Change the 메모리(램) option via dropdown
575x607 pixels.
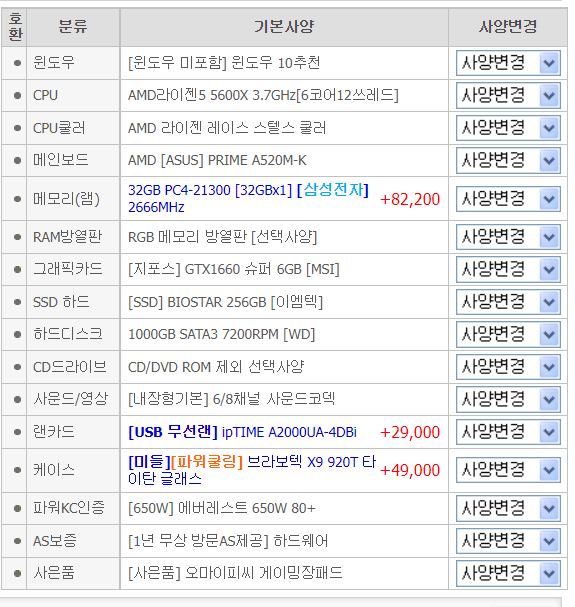coord(508,199)
